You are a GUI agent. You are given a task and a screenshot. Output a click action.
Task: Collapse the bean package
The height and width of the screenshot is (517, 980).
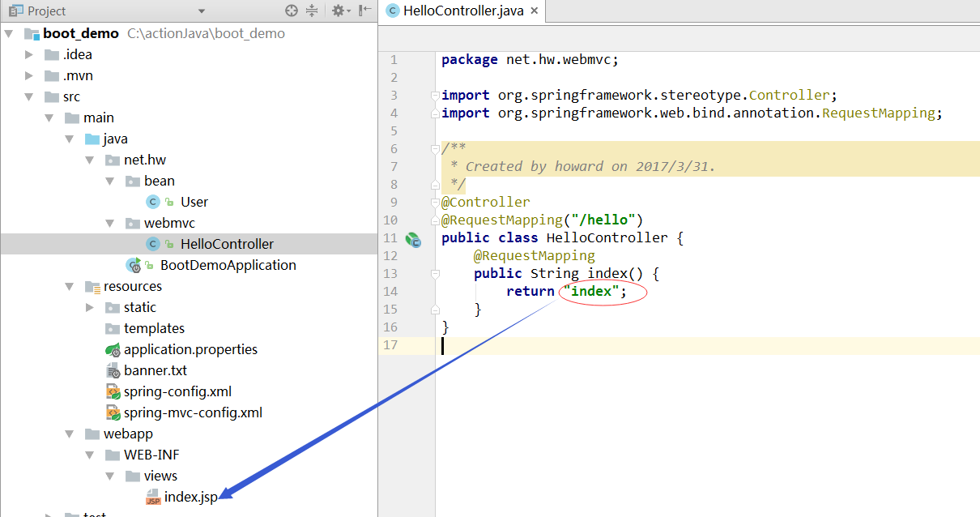point(110,181)
